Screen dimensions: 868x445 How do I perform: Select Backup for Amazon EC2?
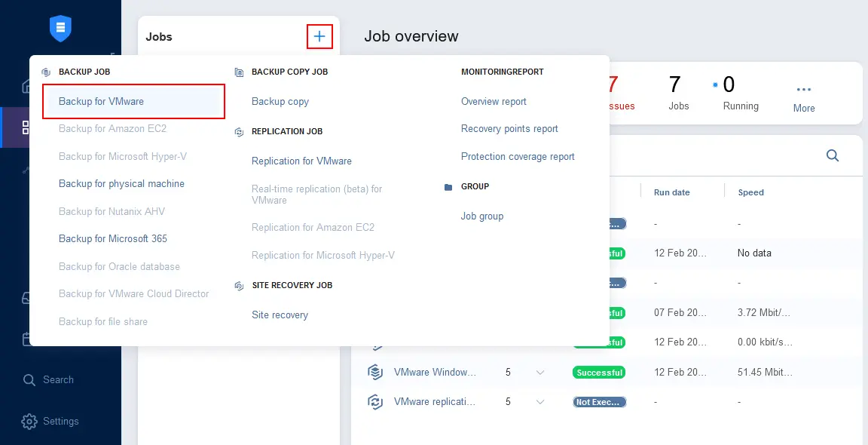pyautogui.click(x=112, y=128)
